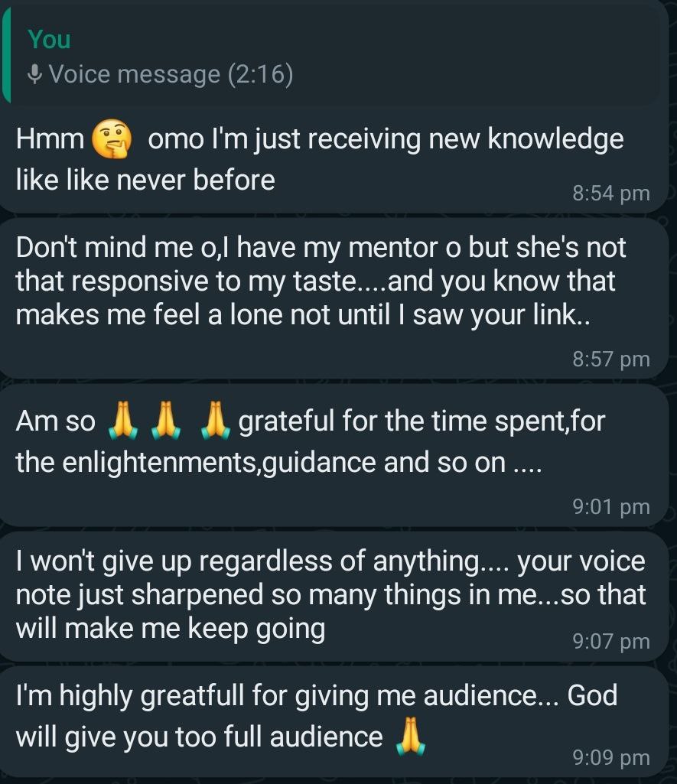Click the 8:57 pm timestamp

click(610, 358)
